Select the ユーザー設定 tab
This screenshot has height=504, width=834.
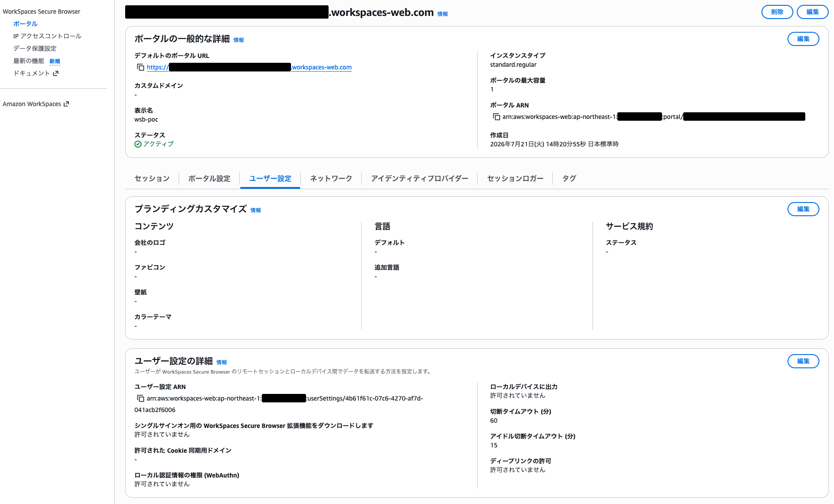270,179
